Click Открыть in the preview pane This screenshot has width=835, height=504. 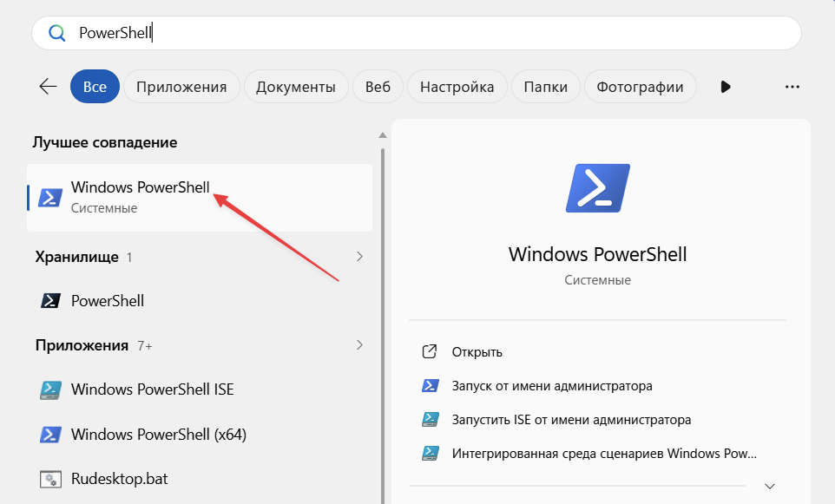pos(477,352)
